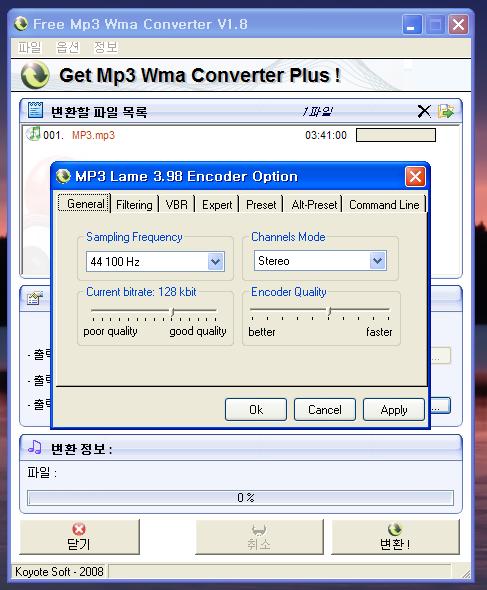
Task: Confirm with the Ok button
Action: (x=256, y=409)
